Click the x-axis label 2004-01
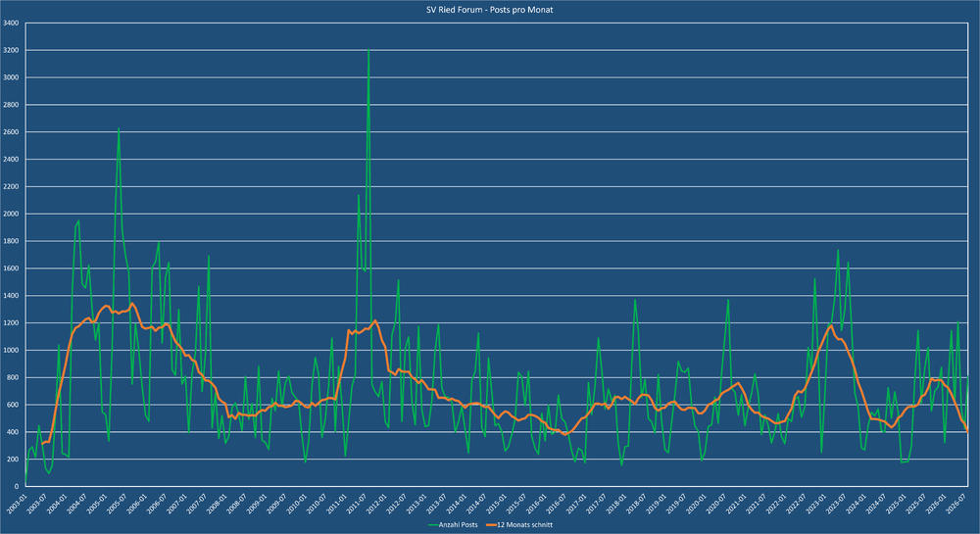 tap(57, 504)
